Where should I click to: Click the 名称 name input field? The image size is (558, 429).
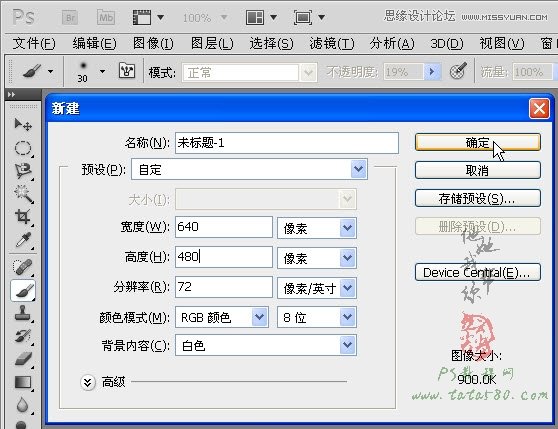[287, 143]
